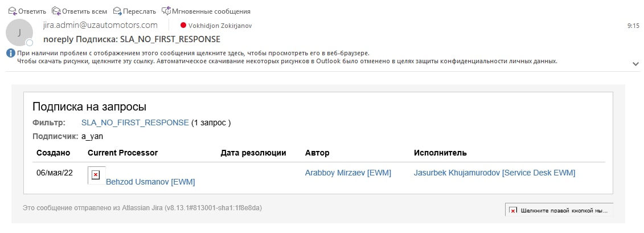Click the blue info icon in the notice bar

pyautogui.click(x=11, y=53)
